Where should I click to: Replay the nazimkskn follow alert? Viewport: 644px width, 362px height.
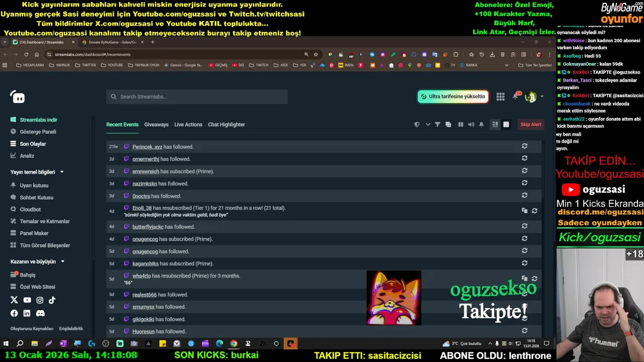pos(524,183)
